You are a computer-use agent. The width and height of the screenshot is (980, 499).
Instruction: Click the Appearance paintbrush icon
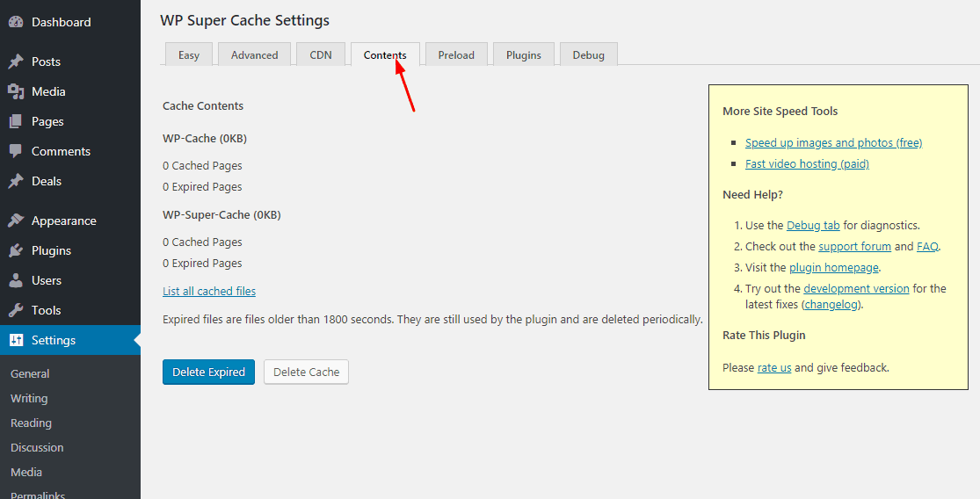click(x=16, y=221)
